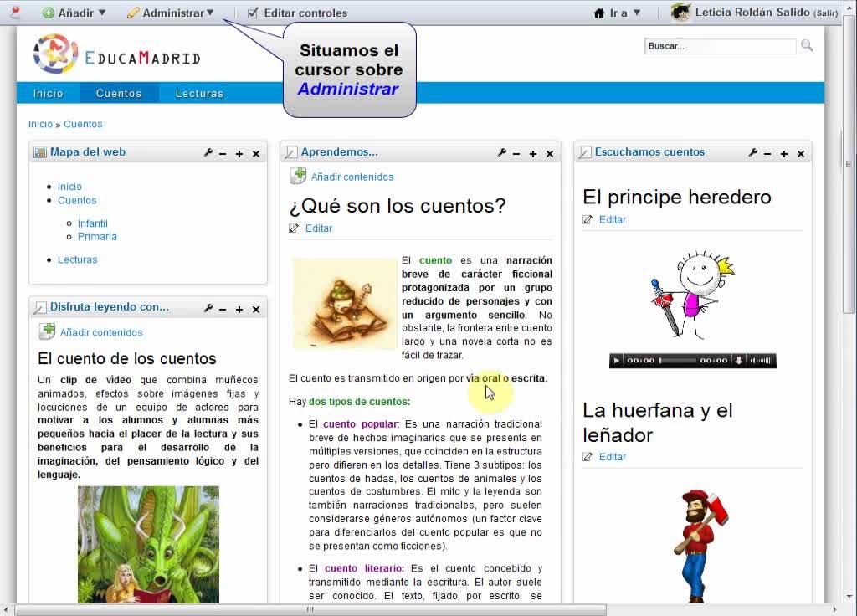This screenshot has width=857, height=616.
Task: Edit La huerfana y el leñador entry
Action: tap(612, 457)
